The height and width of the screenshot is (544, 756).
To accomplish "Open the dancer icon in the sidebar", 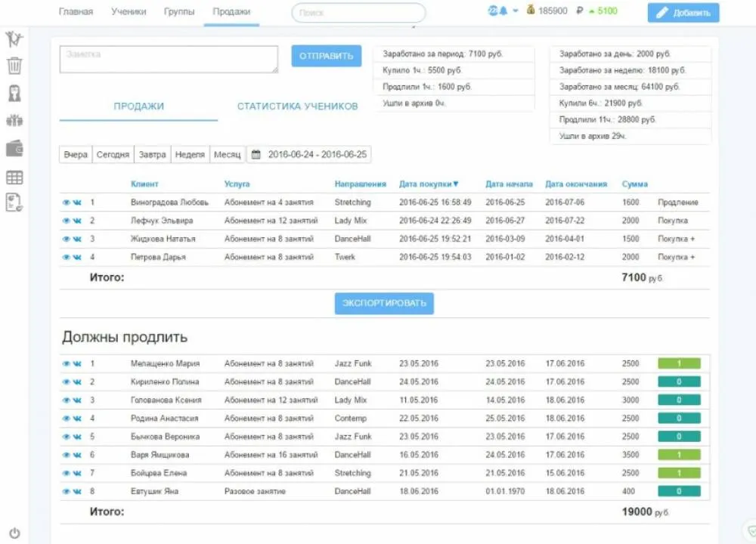I will [x=14, y=39].
